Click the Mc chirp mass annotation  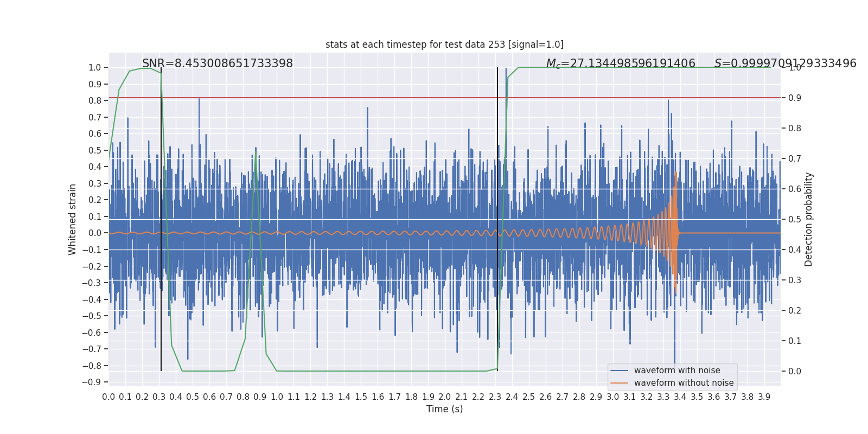[620, 63]
